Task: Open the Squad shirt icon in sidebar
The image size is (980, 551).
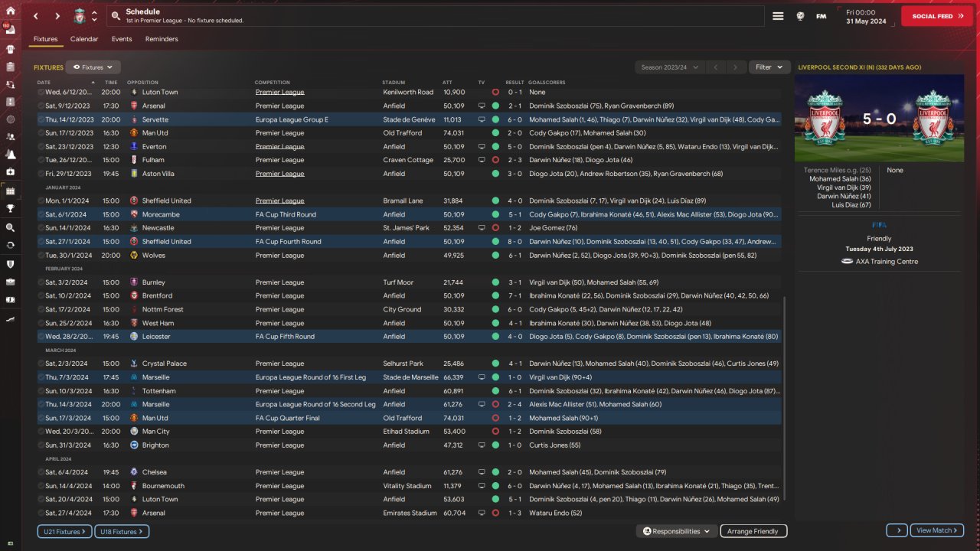Action: [11, 49]
